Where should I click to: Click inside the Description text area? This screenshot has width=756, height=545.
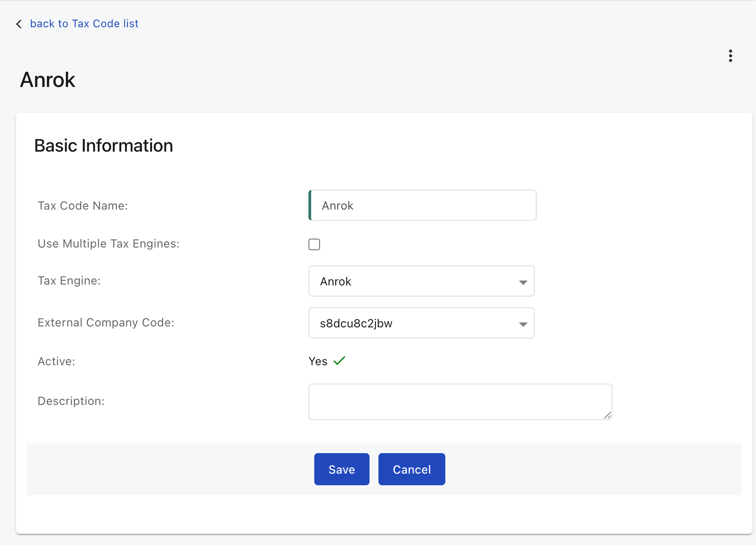pos(460,401)
